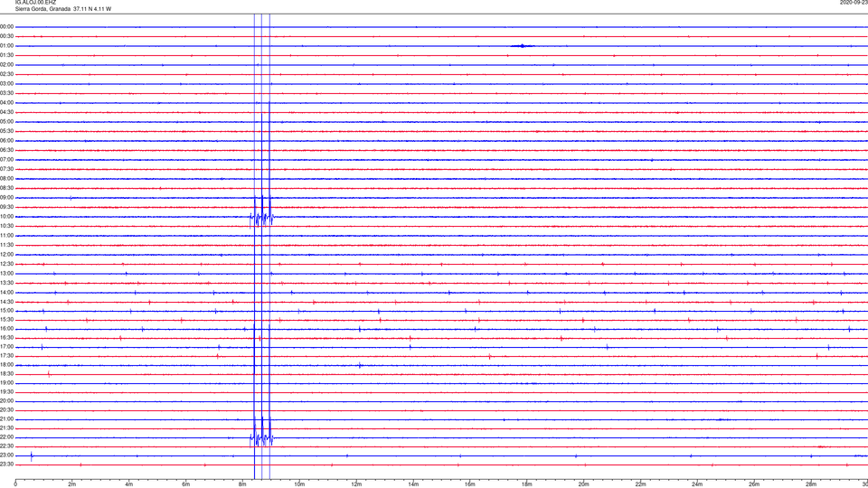
Task: Select the 01:30 trace time label
Action: [7, 55]
